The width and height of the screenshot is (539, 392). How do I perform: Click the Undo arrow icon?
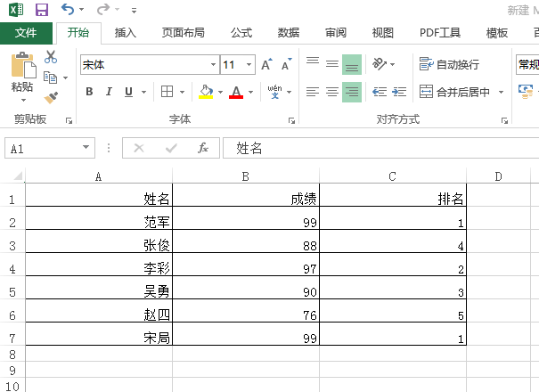coord(68,9)
